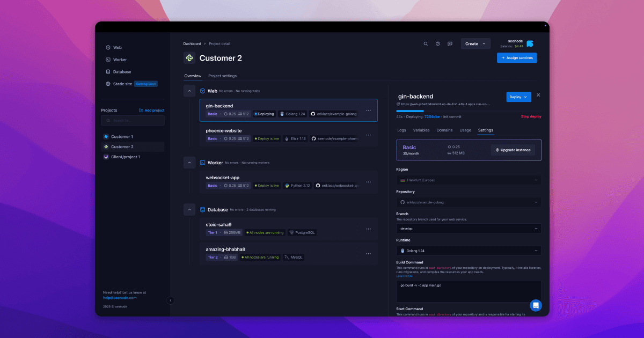Click the Upgrade instance button
644x338 pixels.
point(513,150)
